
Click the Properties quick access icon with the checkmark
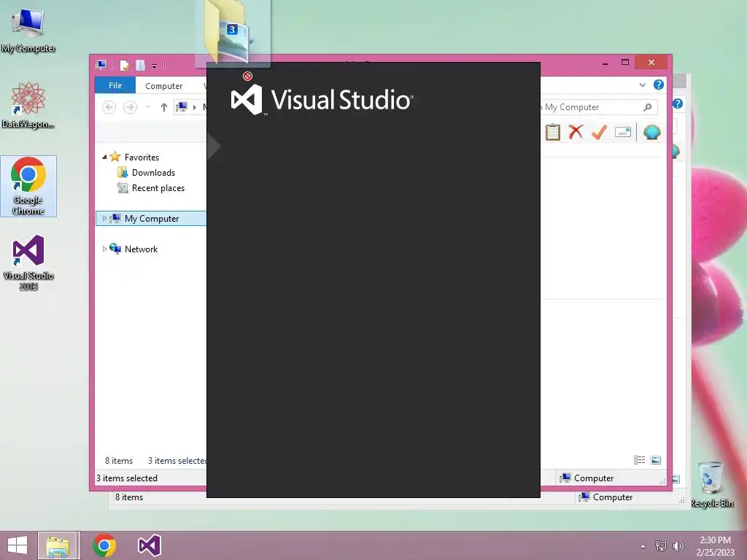tap(124, 65)
